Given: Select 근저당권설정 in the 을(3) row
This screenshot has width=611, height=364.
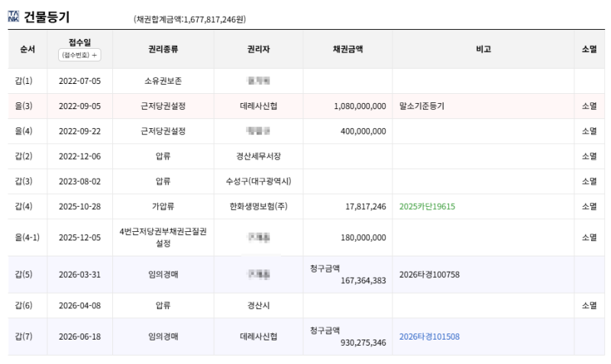Looking at the screenshot, I should [163, 106].
